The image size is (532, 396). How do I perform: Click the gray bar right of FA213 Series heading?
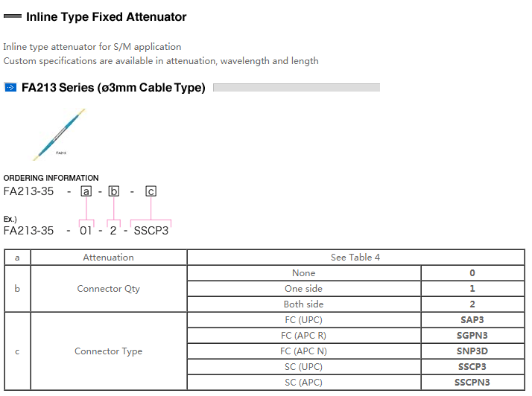296,88
